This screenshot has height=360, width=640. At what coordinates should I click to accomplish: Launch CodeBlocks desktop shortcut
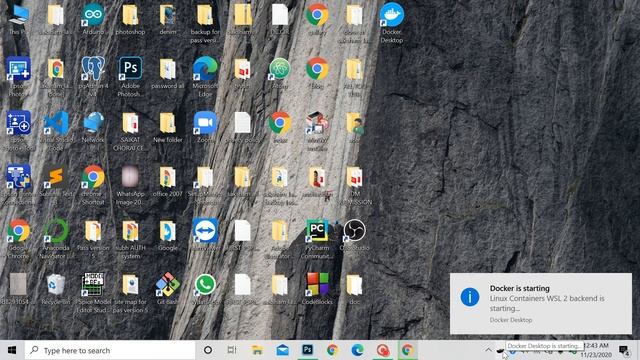tap(317, 289)
